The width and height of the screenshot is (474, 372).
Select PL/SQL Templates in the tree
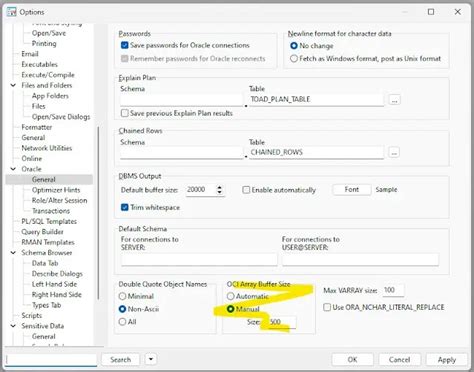pos(49,221)
